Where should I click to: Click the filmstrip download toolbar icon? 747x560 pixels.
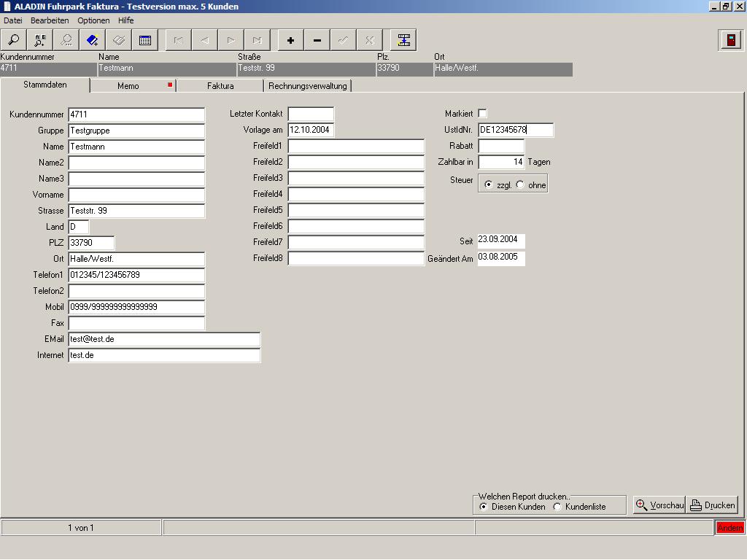[x=403, y=40]
